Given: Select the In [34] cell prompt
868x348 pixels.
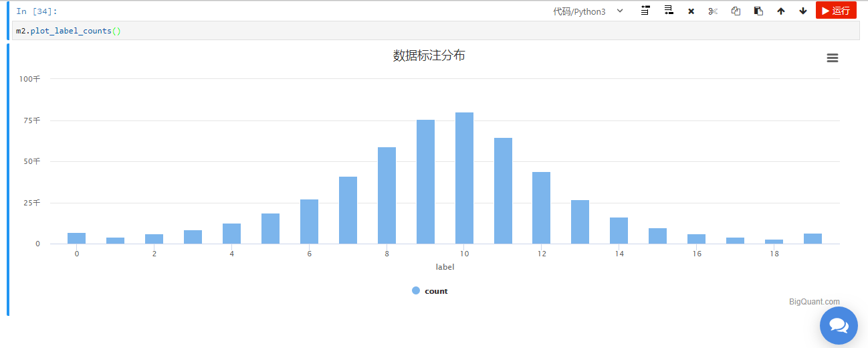Looking at the screenshot, I should coord(36,11).
